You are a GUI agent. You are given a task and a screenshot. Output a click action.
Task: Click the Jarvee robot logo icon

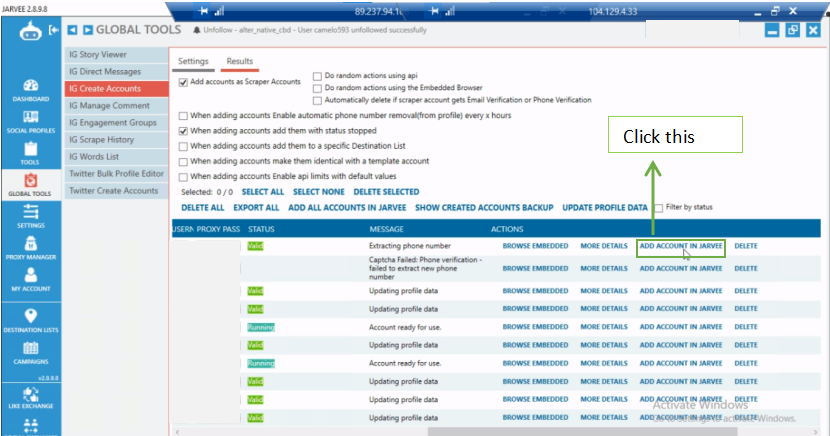[x=30, y=32]
